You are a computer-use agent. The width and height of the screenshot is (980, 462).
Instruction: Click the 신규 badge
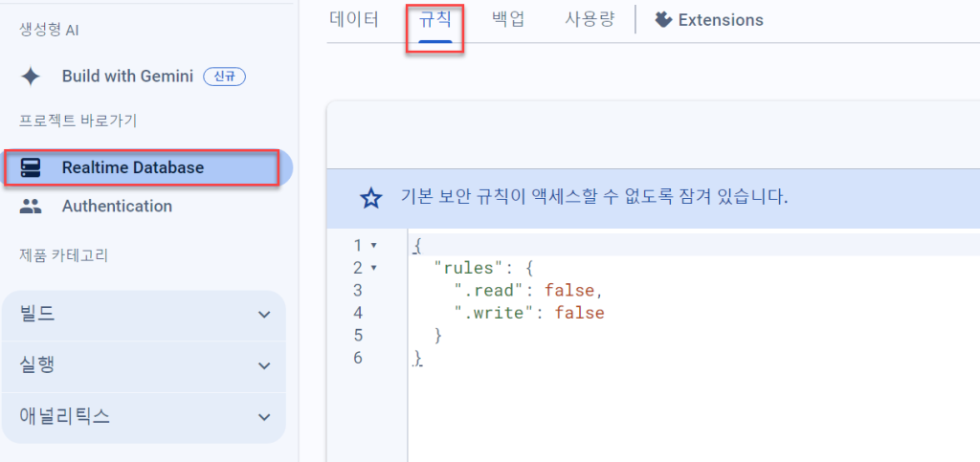[x=225, y=77]
